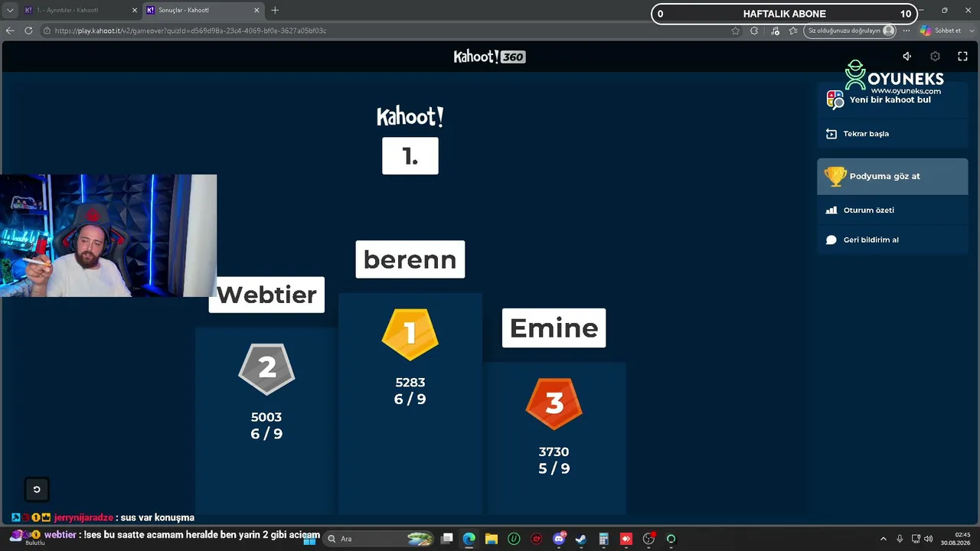Click the 'Emine' player name label

tap(554, 328)
